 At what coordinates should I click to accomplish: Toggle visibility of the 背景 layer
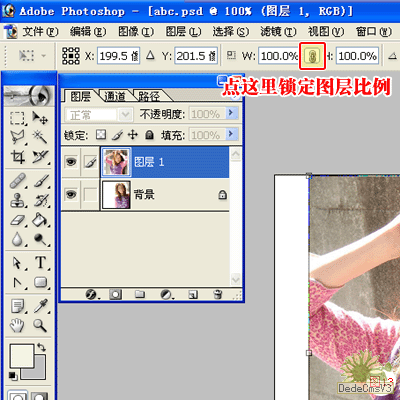pos(71,194)
